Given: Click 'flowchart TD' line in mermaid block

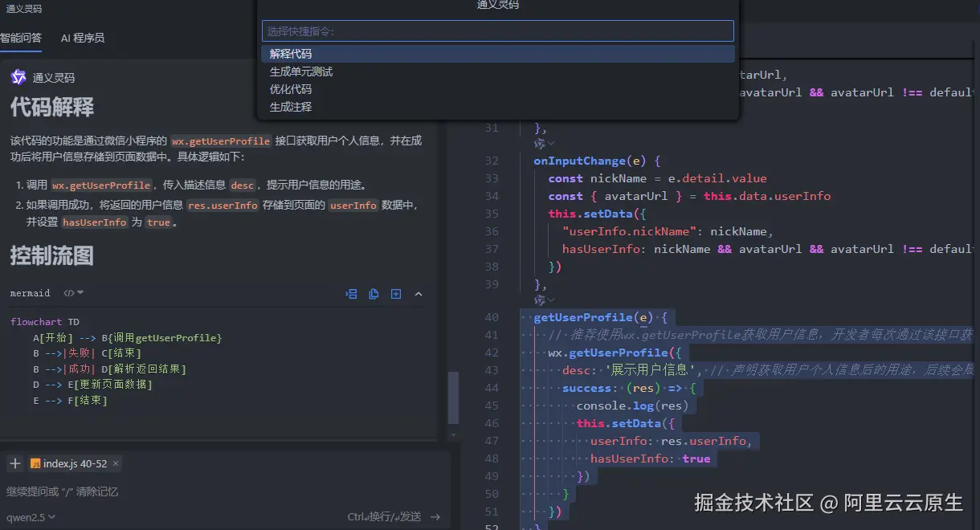Looking at the screenshot, I should pyautogui.click(x=45, y=322).
